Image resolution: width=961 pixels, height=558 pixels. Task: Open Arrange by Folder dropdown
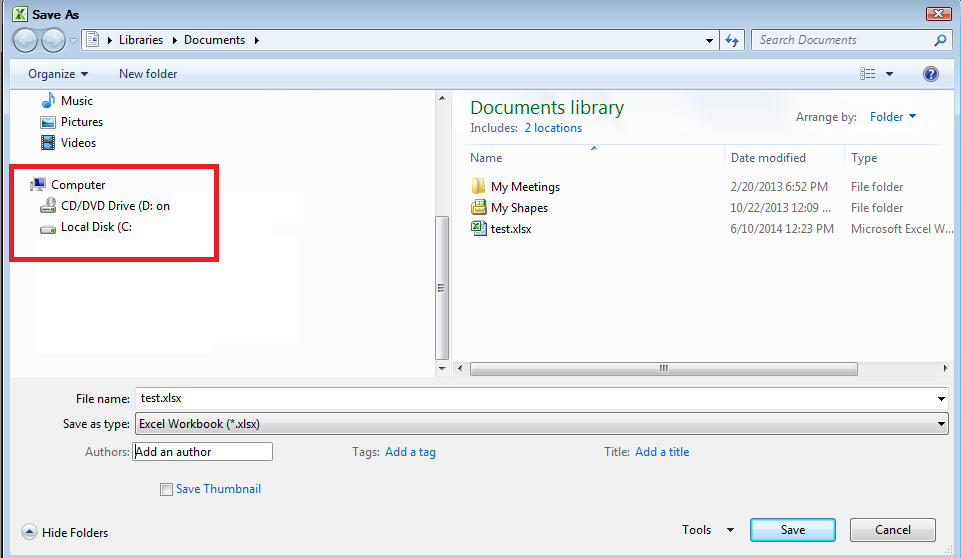pos(892,117)
